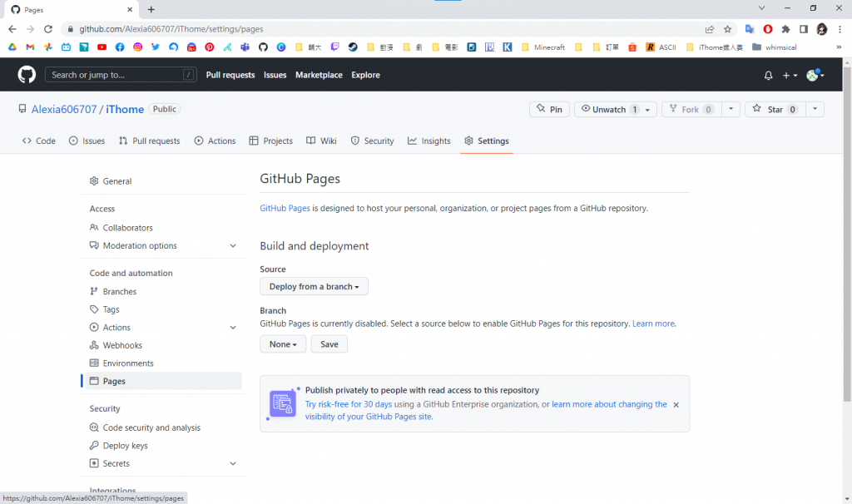Click the browser address bar URL
This screenshot has height=504, width=852.
(x=171, y=29)
